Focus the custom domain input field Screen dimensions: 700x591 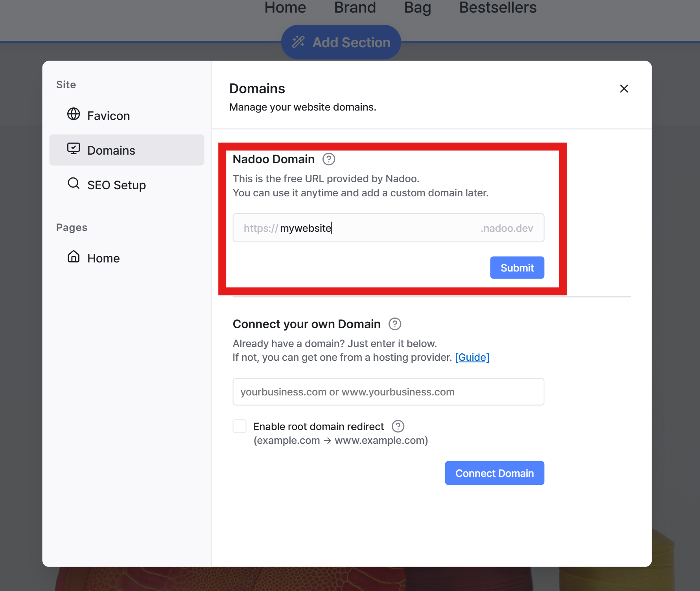point(389,392)
